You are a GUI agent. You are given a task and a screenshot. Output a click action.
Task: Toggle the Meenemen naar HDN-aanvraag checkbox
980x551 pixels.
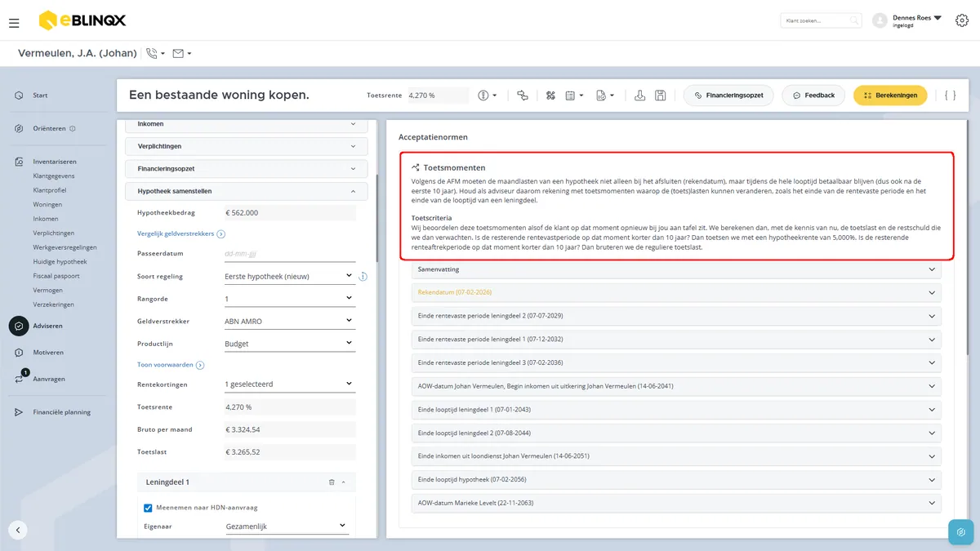[148, 508]
